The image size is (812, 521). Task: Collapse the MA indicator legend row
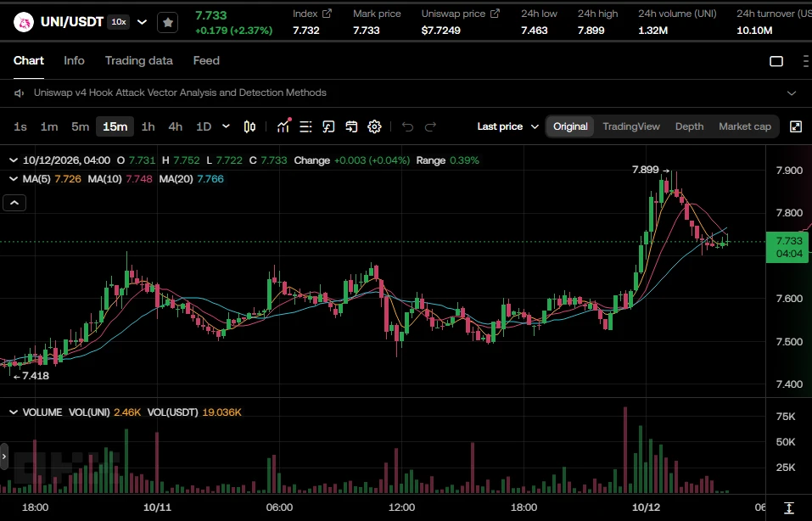[x=14, y=179]
